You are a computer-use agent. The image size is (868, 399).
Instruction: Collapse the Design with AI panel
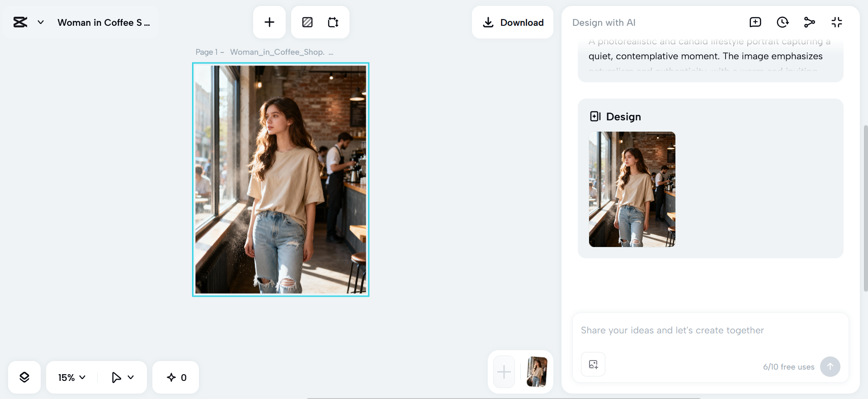836,22
